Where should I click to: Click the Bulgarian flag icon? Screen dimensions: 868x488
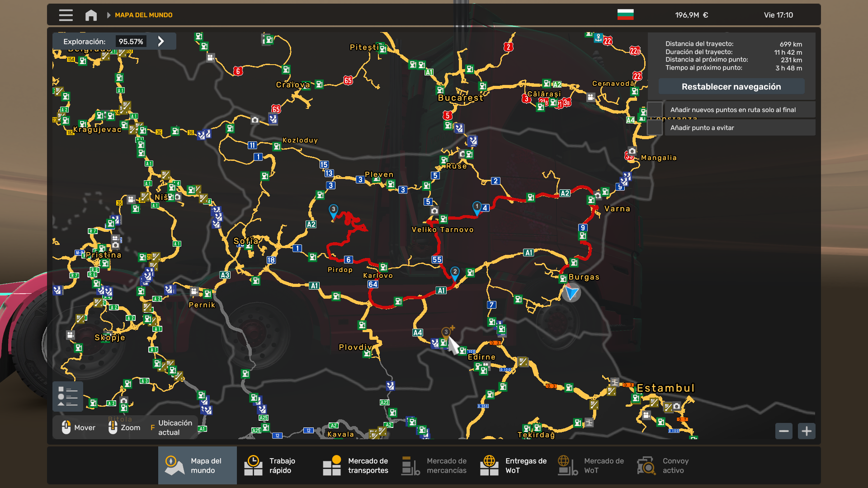coord(625,15)
